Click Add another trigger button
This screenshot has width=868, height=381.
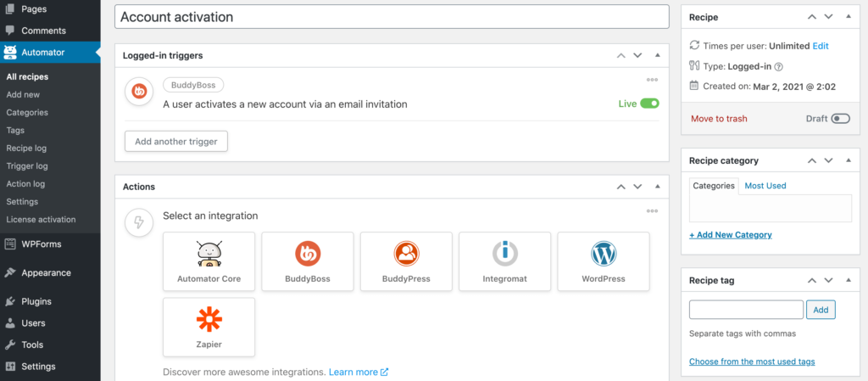click(176, 141)
